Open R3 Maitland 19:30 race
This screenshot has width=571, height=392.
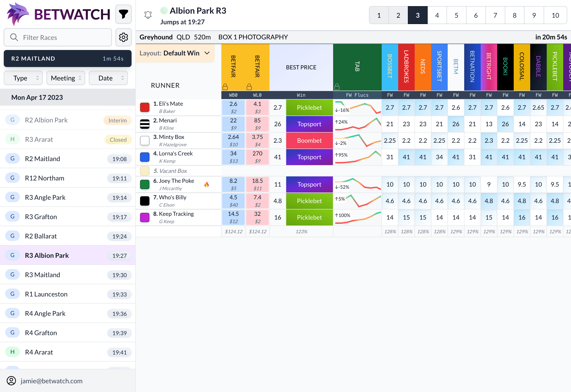click(x=68, y=275)
